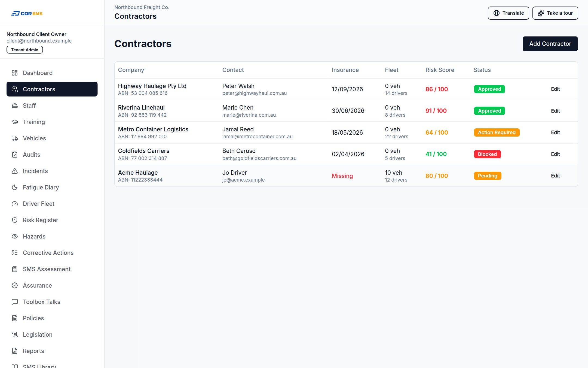Screen dimensions: 588x368
Task: Click the Staff hard hat icon
Action: pyautogui.click(x=15, y=105)
